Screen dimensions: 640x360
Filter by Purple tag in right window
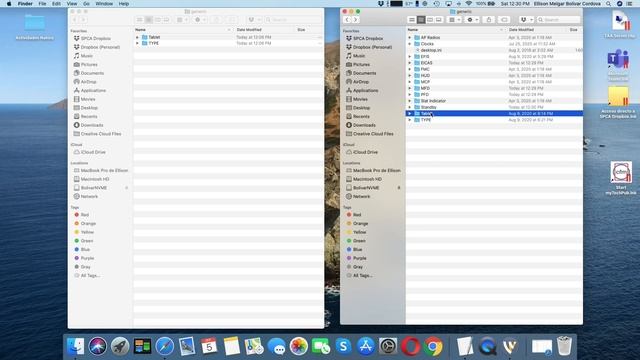point(359,258)
